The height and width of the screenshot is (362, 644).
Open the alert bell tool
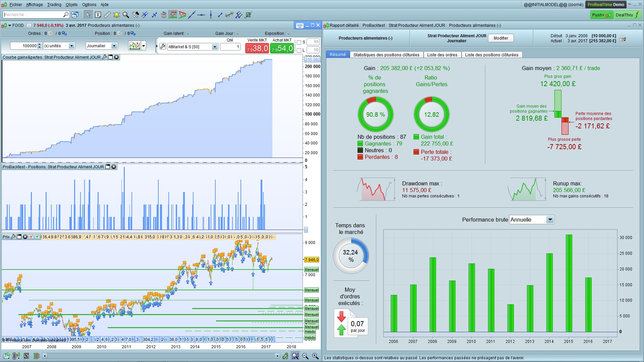pyautogui.click(x=116, y=15)
